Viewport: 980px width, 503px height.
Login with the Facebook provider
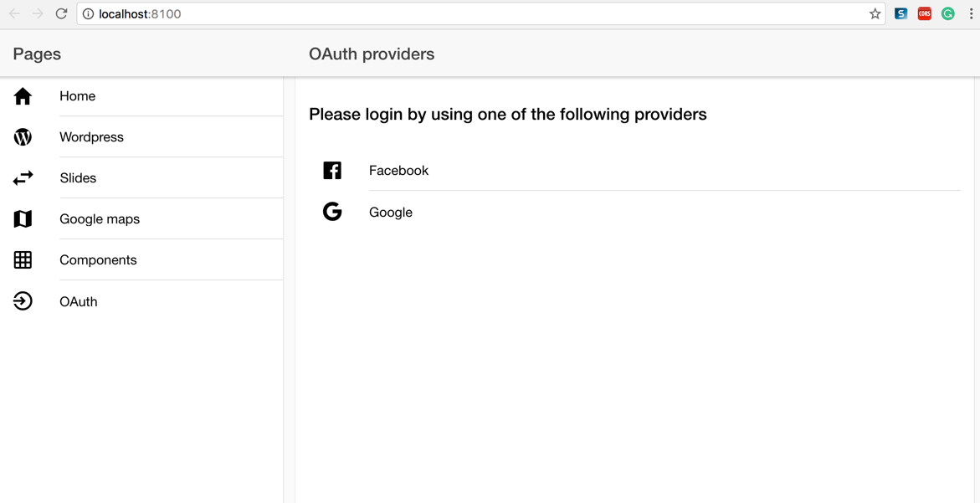tap(634, 171)
